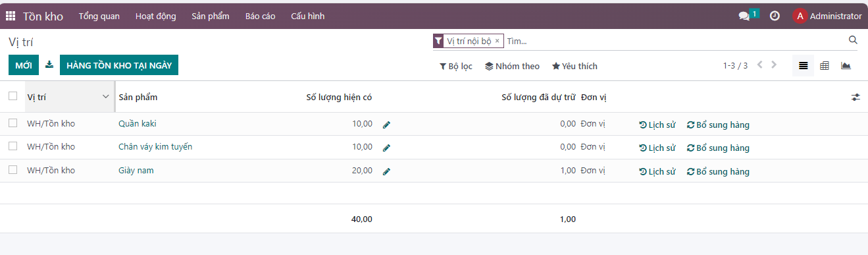Open the Yêu thích favorites dropdown
The height and width of the screenshot is (255, 868).
[x=574, y=66]
